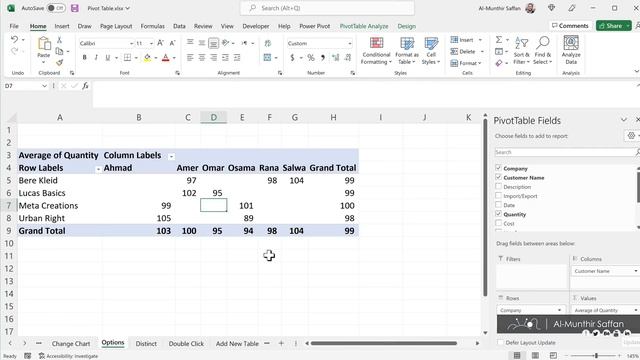Click the Save icon in title bar
640x360 pixels.
pos(75,8)
